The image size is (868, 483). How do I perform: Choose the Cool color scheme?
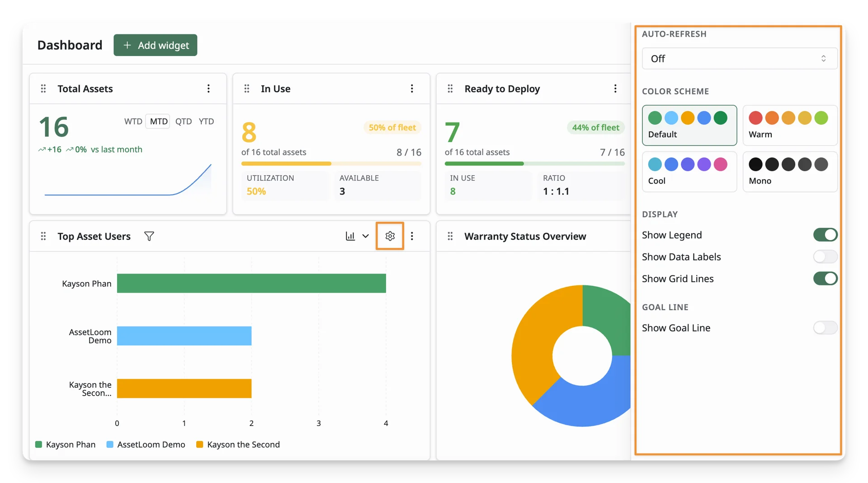tap(689, 172)
